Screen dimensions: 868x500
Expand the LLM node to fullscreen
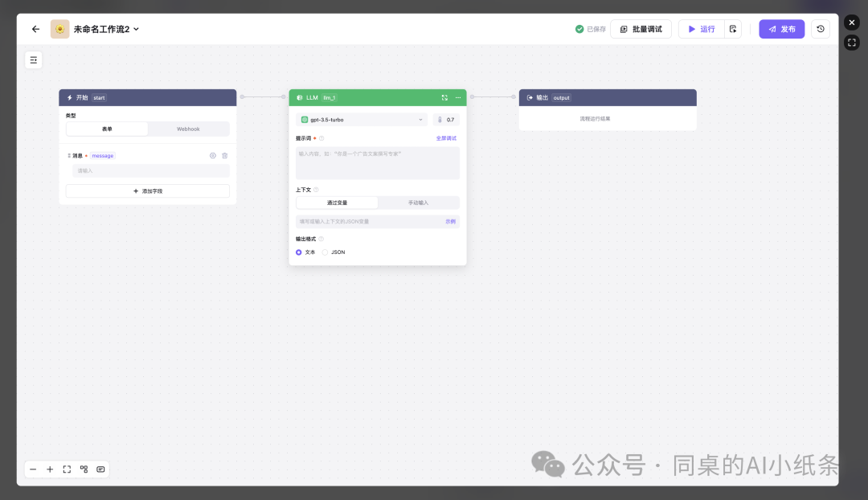[x=444, y=97]
